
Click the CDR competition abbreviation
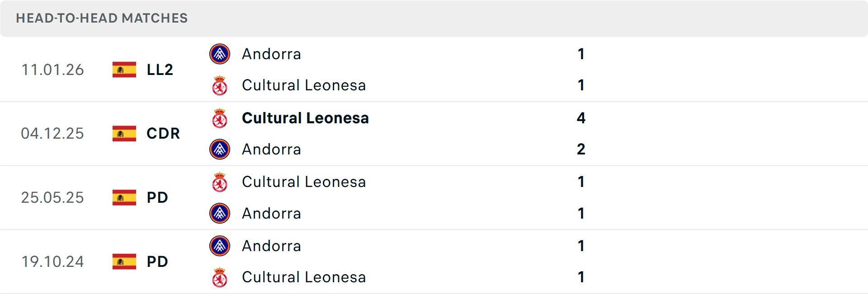pyautogui.click(x=163, y=134)
